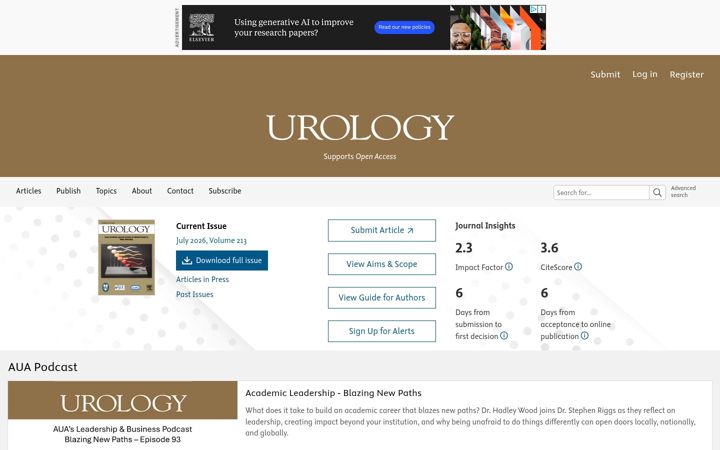Click the search magnifier icon
Image resolution: width=720 pixels, height=450 pixels.
(x=657, y=192)
